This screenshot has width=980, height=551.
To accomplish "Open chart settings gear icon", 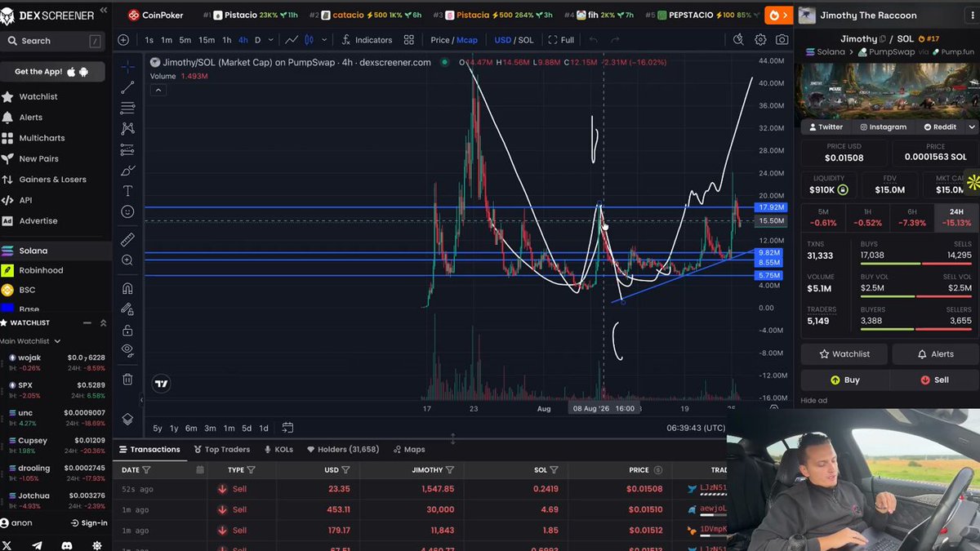I will coord(760,40).
